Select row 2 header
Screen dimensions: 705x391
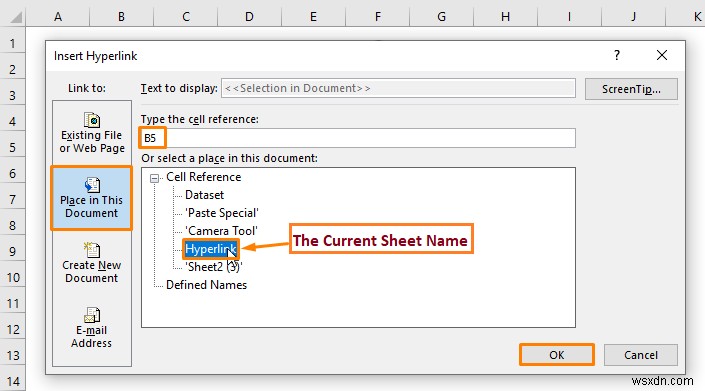[13, 70]
